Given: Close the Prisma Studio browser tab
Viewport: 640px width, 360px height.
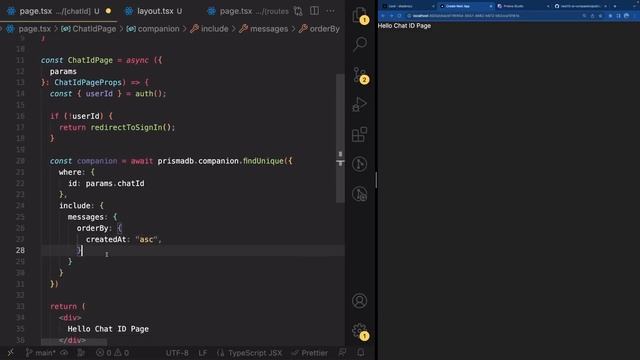Looking at the screenshot, I should (548, 6).
